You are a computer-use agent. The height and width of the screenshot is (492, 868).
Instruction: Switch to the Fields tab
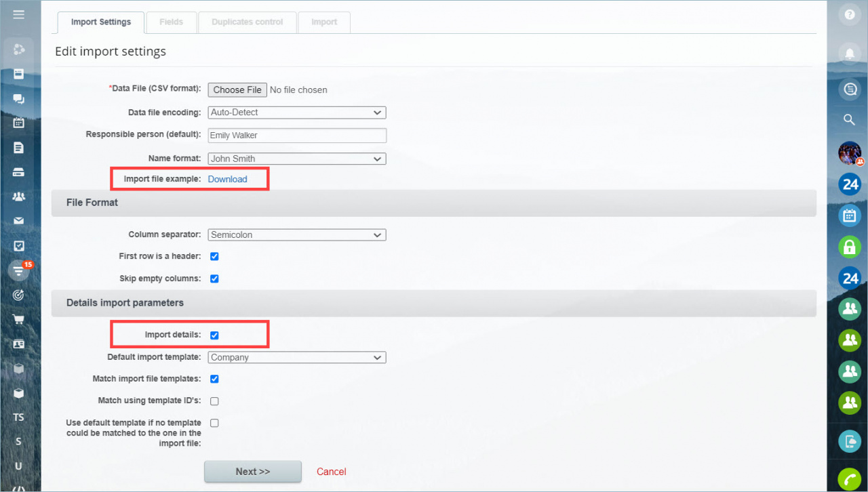tap(172, 22)
